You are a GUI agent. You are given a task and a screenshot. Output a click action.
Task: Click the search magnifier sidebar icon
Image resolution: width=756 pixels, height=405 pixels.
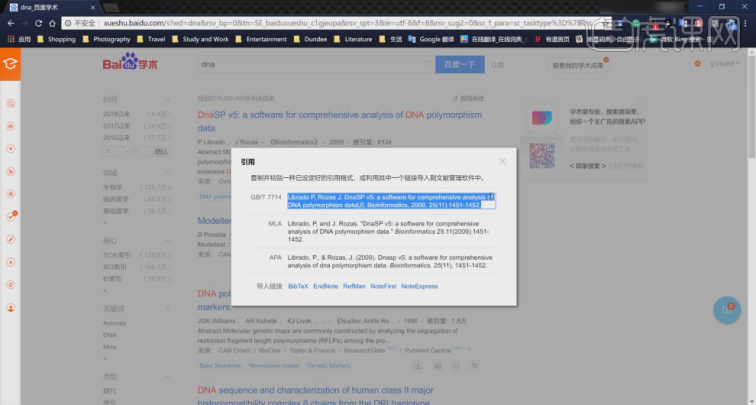11,104
